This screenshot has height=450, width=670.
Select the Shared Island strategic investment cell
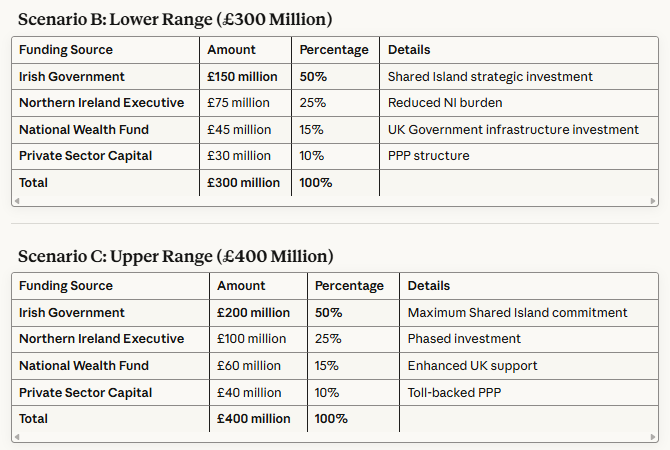(x=490, y=76)
